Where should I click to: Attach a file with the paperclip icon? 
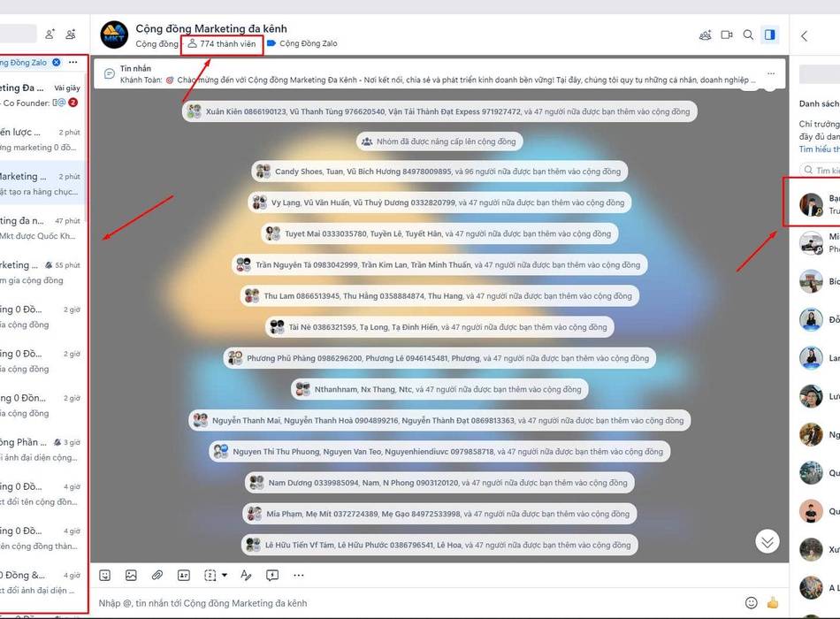pyautogui.click(x=157, y=575)
